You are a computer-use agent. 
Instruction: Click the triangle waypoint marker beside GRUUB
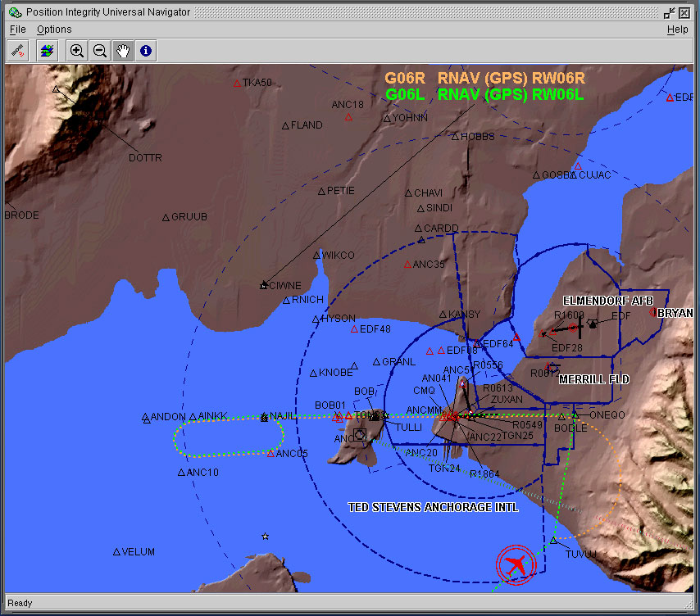[x=166, y=217]
